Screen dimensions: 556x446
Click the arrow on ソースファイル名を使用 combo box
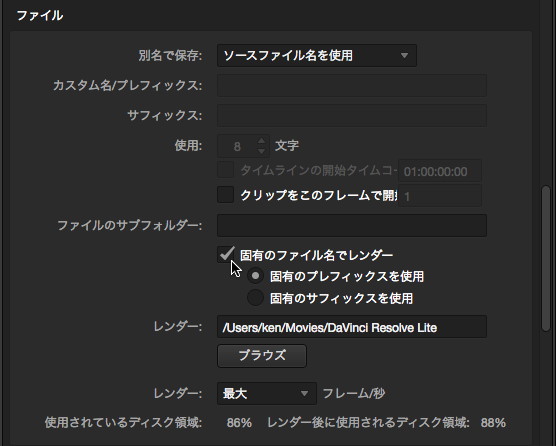coord(404,55)
